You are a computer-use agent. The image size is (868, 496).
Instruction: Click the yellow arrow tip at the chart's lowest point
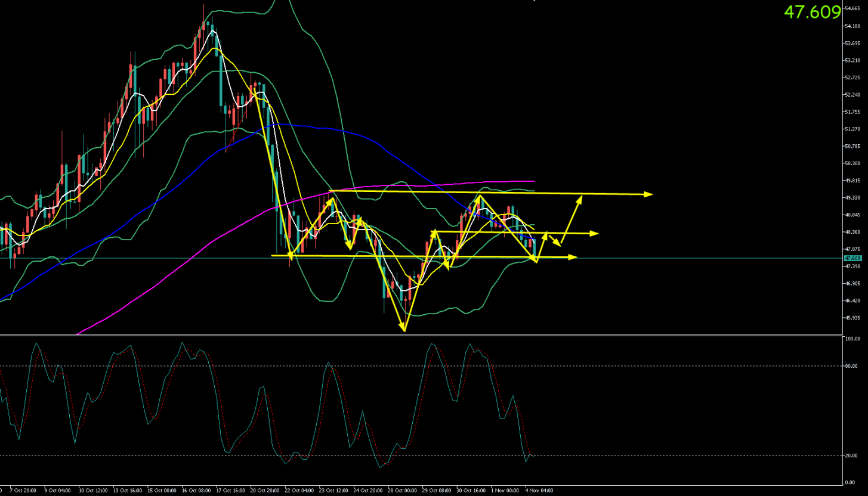click(x=404, y=330)
